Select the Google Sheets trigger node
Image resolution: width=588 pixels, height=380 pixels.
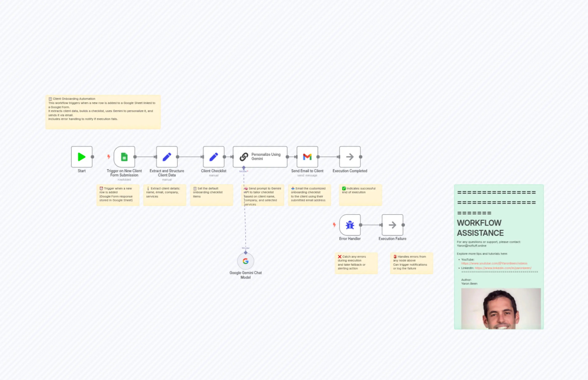(x=124, y=157)
